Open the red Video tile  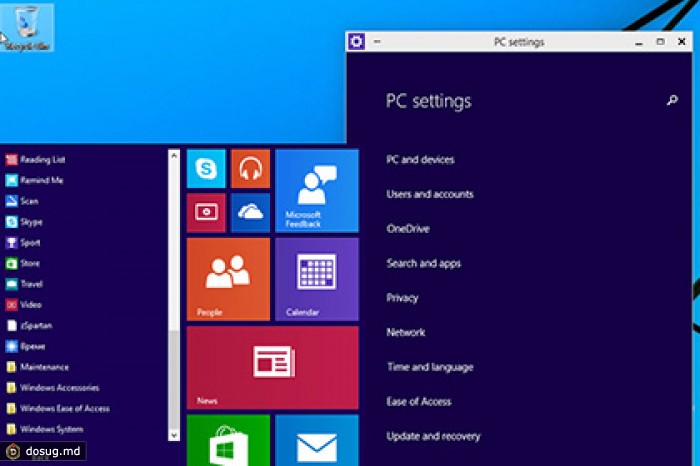pyautogui.click(x=206, y=213)
